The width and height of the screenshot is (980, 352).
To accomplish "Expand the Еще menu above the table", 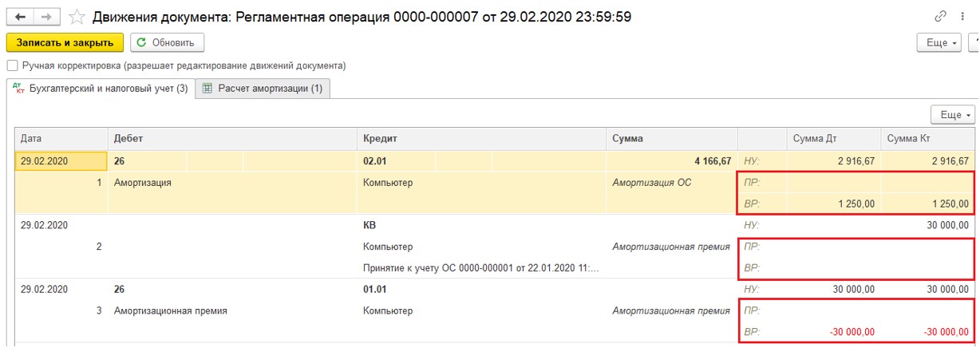I will [x=954, y=115].
